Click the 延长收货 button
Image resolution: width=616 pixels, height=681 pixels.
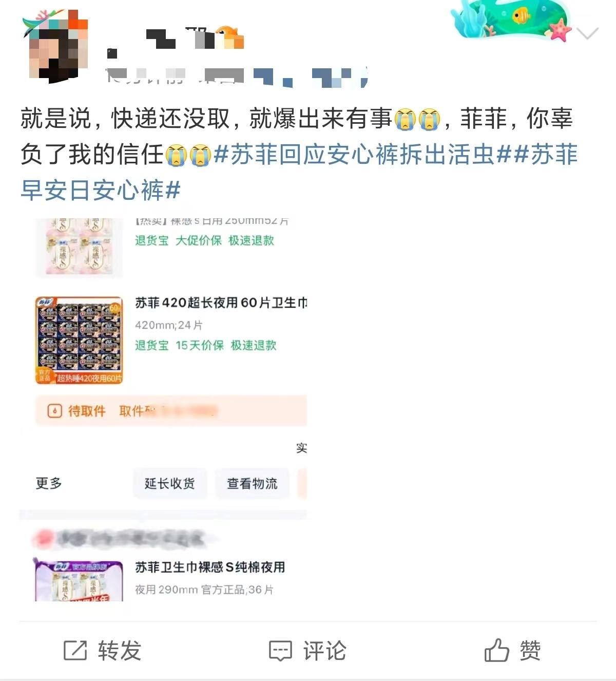170,483
